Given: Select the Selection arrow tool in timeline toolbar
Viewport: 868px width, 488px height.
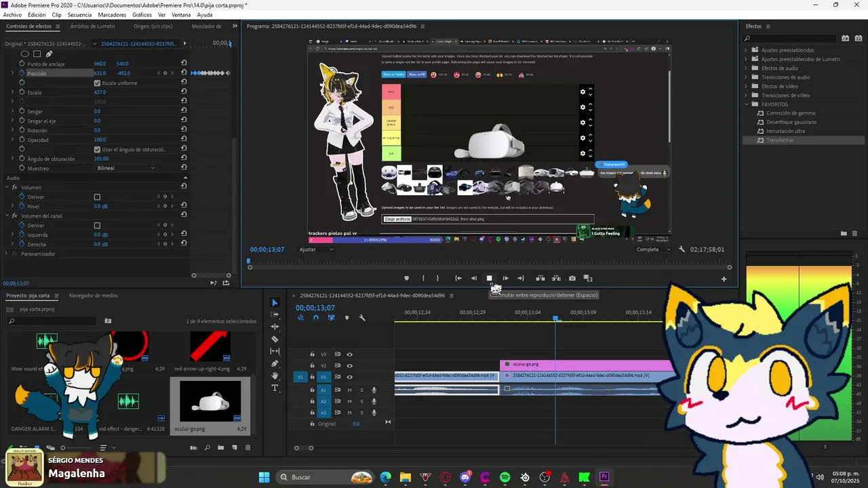Looking at the screenshot, I should (x=275, y=302).
